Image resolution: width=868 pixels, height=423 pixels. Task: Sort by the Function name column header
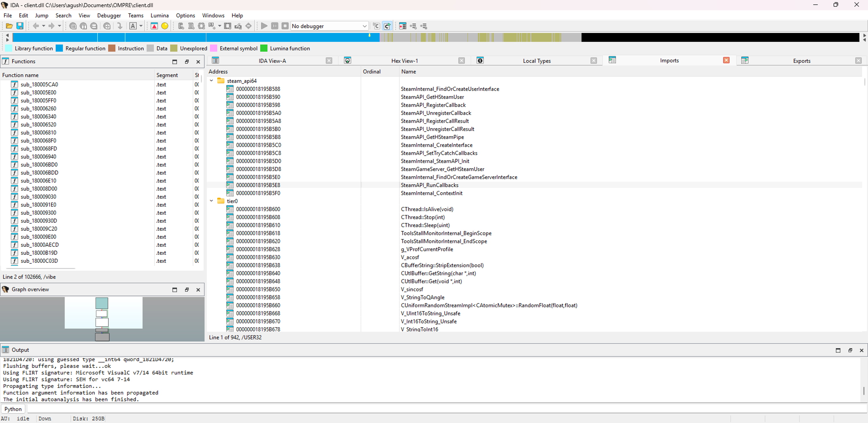coord(78,75)
